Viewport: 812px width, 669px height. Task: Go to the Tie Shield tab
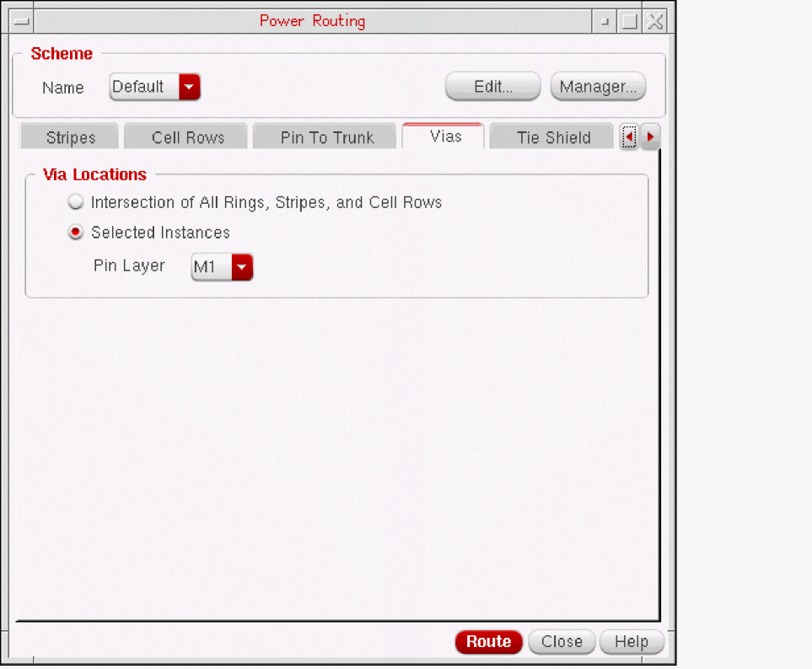pyautogui.click(x=553, y=137)
